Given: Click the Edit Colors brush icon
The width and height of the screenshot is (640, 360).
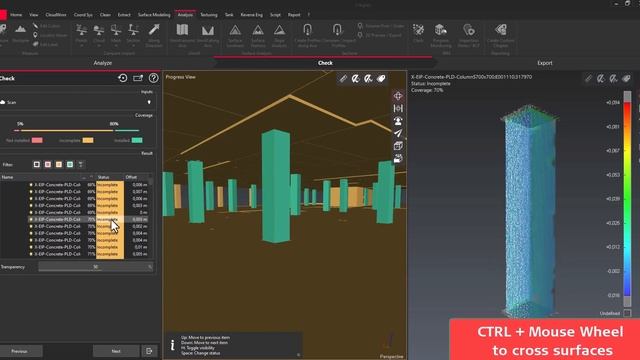Looking at the screenshot, I should 36,26.
